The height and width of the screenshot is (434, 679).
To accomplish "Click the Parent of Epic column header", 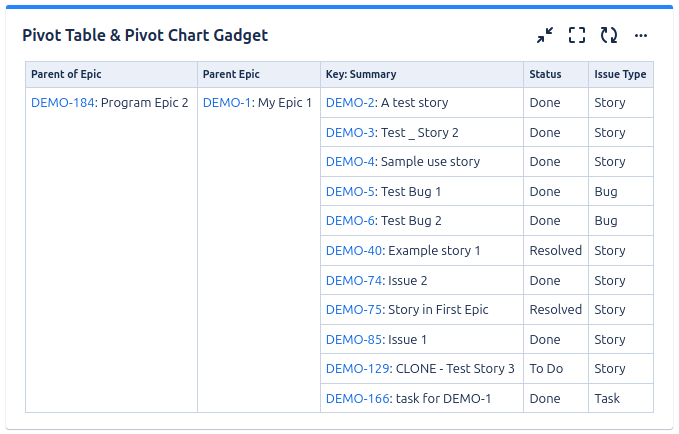I will 66,74.
